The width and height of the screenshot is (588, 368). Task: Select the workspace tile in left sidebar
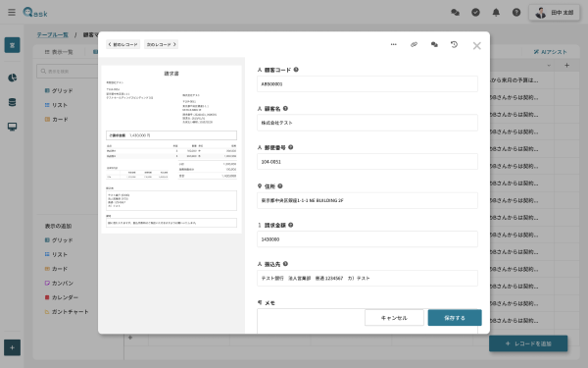(12, 45)
